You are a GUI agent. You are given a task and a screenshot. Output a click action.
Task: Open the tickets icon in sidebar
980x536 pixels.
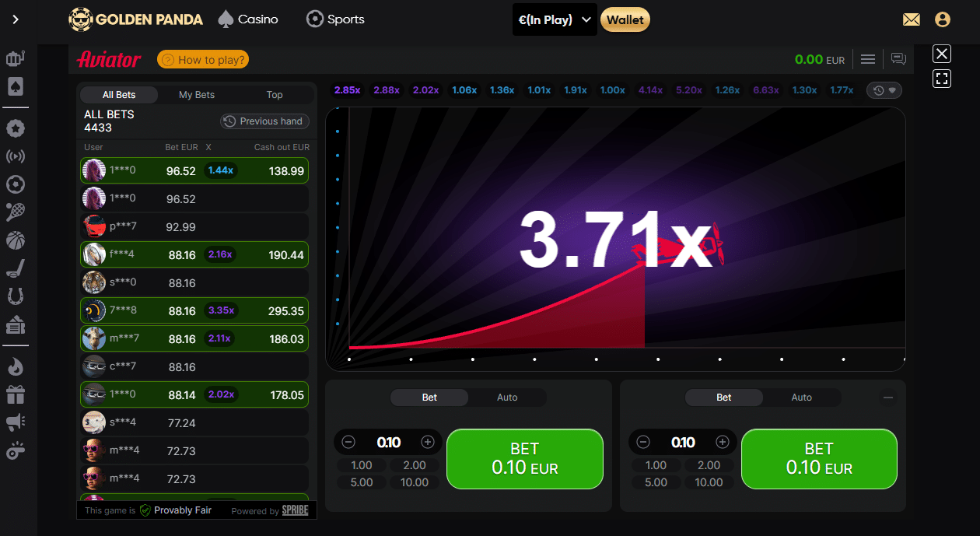[16, 324]
